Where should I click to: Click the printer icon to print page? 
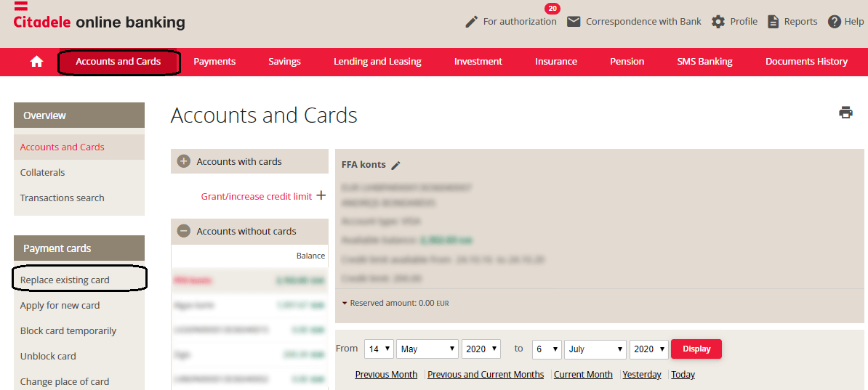click(845, 113)
